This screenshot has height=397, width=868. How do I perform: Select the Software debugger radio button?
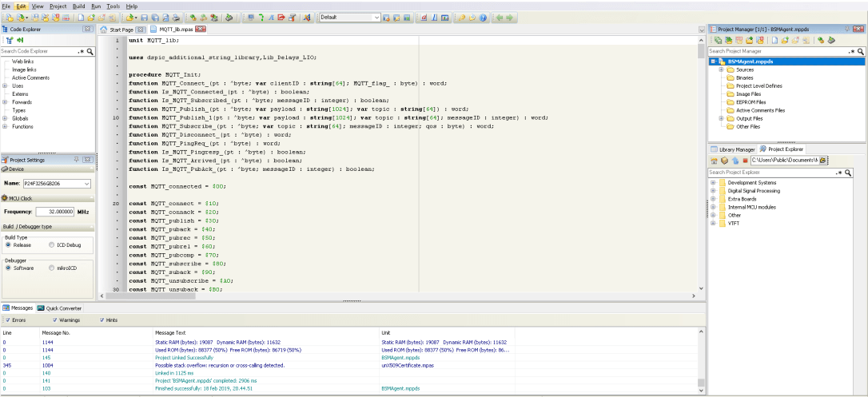8,268
